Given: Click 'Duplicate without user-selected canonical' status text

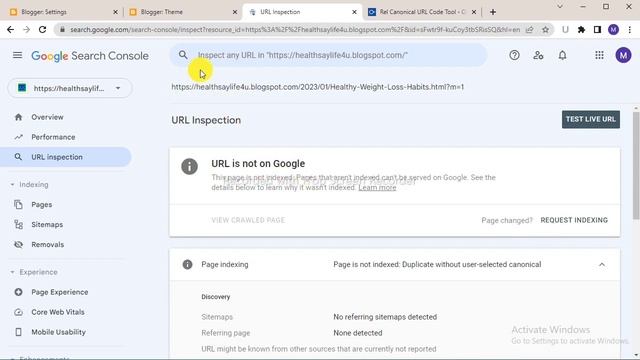Looking at the screenshot, I should pos(471,264).
